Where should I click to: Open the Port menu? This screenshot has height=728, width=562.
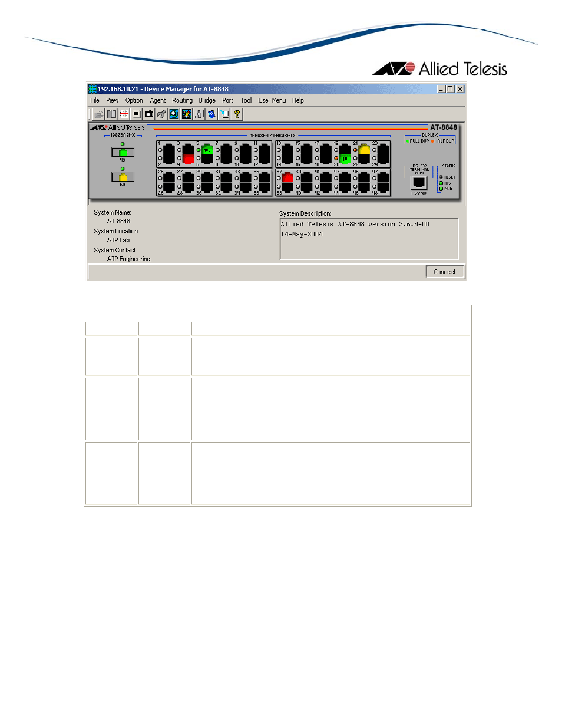(228, 100)
